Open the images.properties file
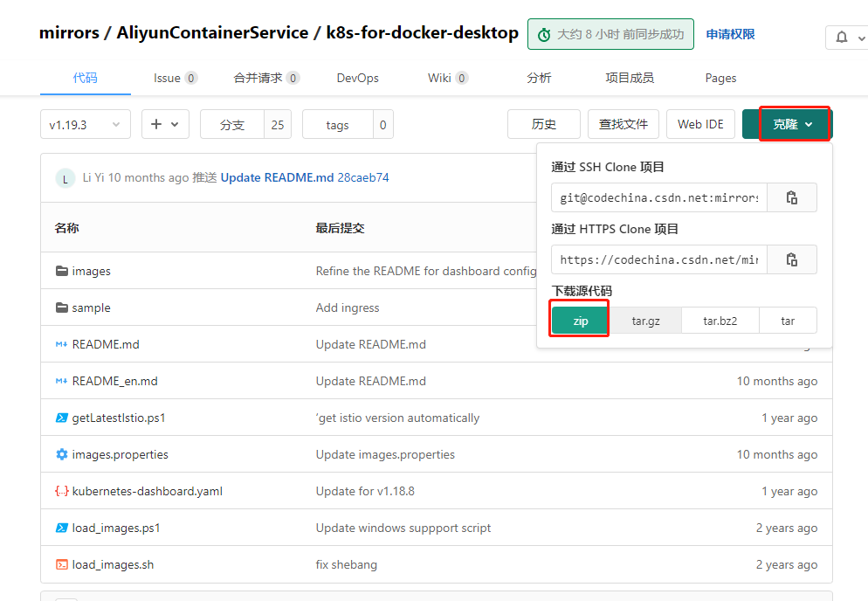This screenshot has height=601, width=868. [x=121, y=454]
